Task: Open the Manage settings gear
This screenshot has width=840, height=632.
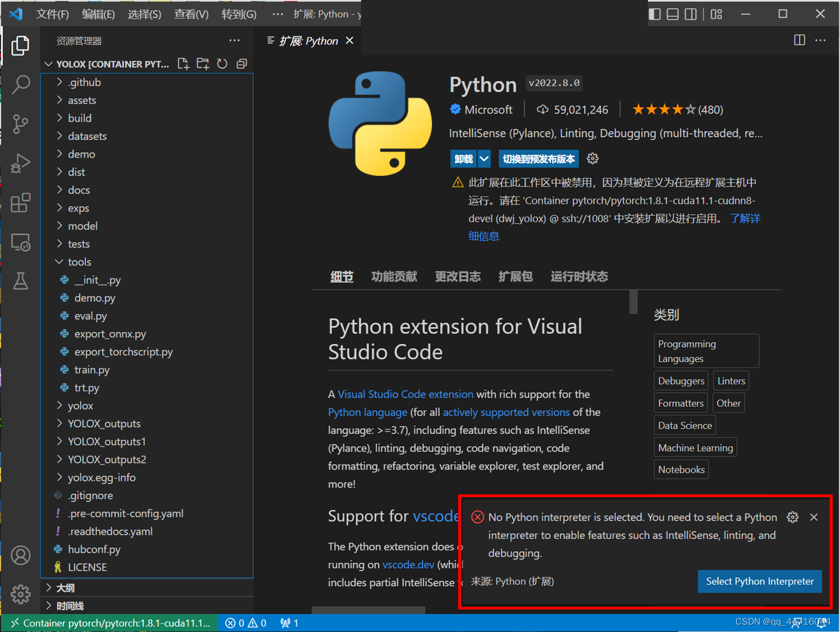Action: [x=21, y=594]
